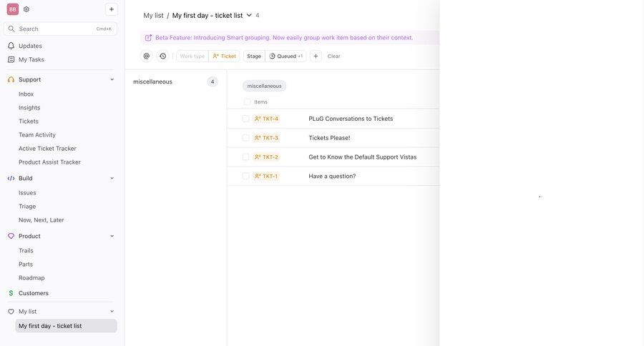Viewport: 644px width, 346px height.
Task: Click the Product diamond icon
Action: (11, 236)
